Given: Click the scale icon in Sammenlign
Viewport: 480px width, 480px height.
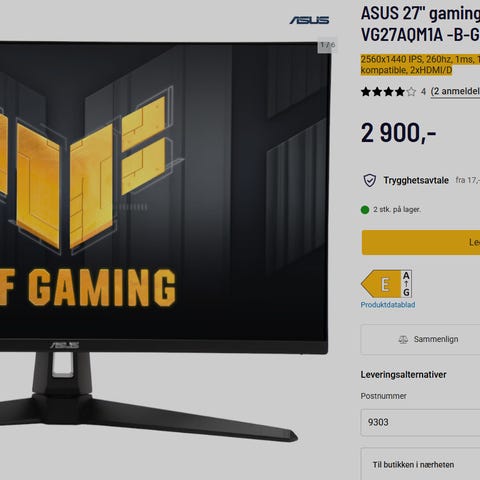Looking at the screenshot, I should [x=403, y=340].
